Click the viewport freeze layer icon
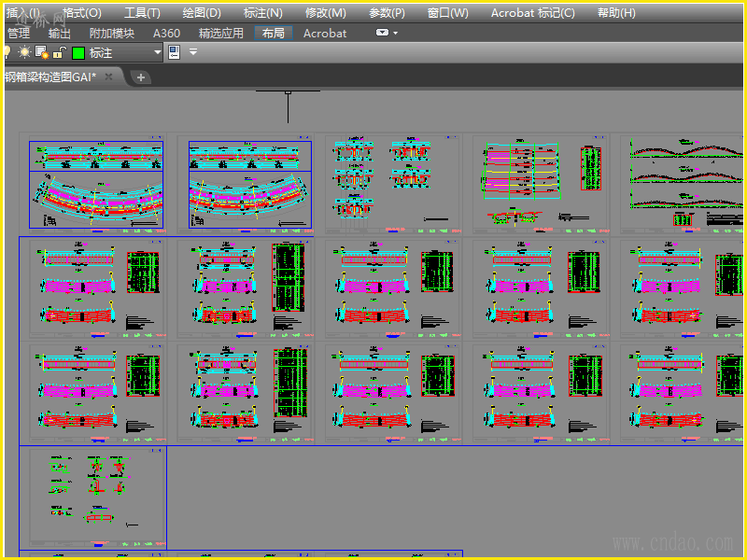The image size is (747, 560). [x=41, y=53]
